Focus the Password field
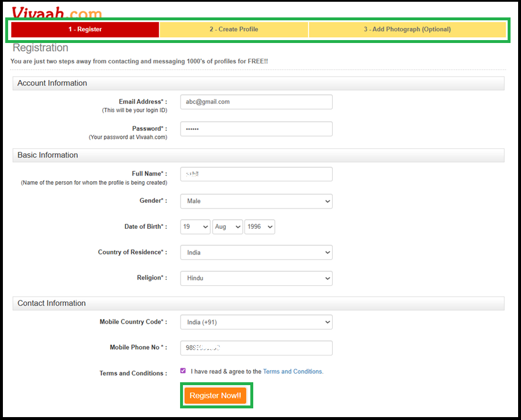This screenshot has height=420, width=521. click(x=256, y=129)
